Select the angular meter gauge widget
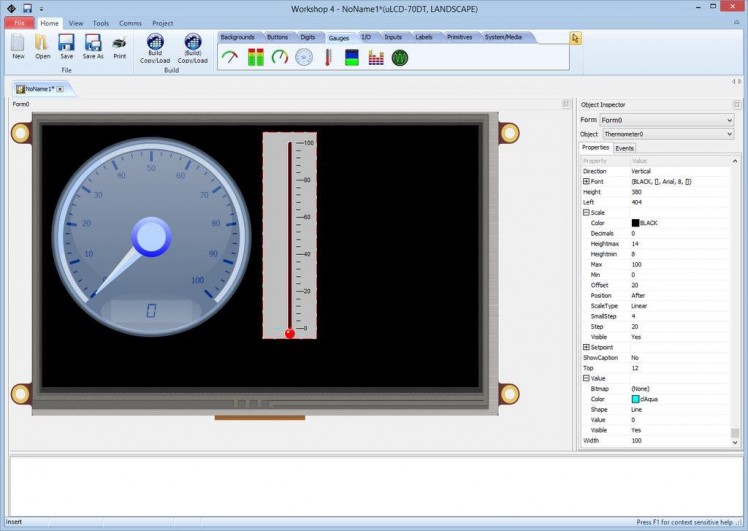This screenshot has width=748, height=531. 230,58
